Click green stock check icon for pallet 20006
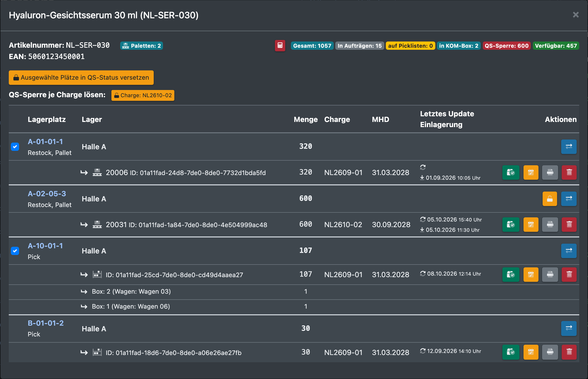 (x=511, y=172)
